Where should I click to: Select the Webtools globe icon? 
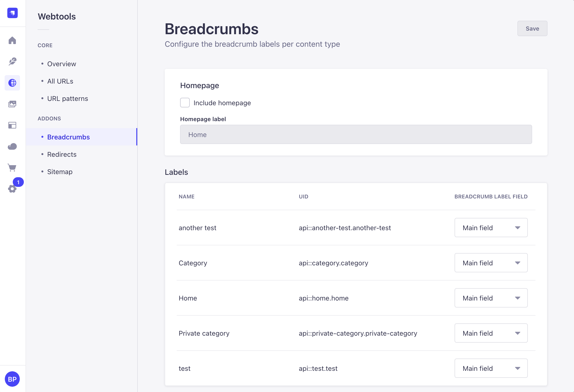(12, 83)
